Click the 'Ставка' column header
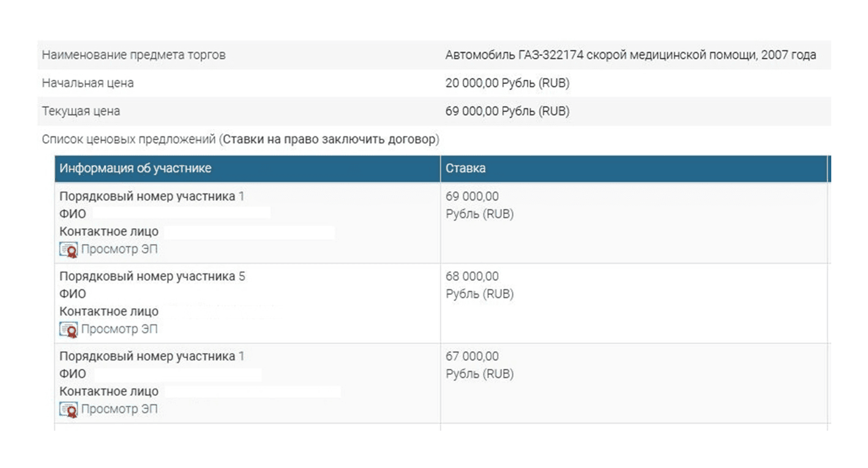Viewport: 868px width, 468px height. [634, 169]
